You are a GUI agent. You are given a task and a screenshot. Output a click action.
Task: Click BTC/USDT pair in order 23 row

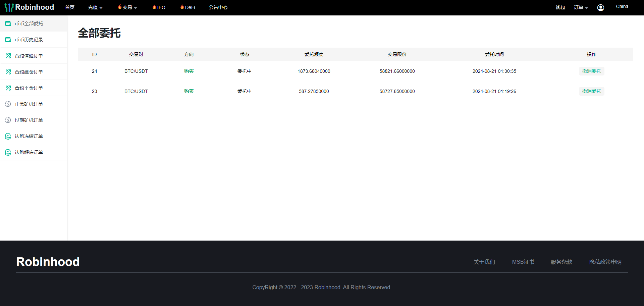click(136, 91)
